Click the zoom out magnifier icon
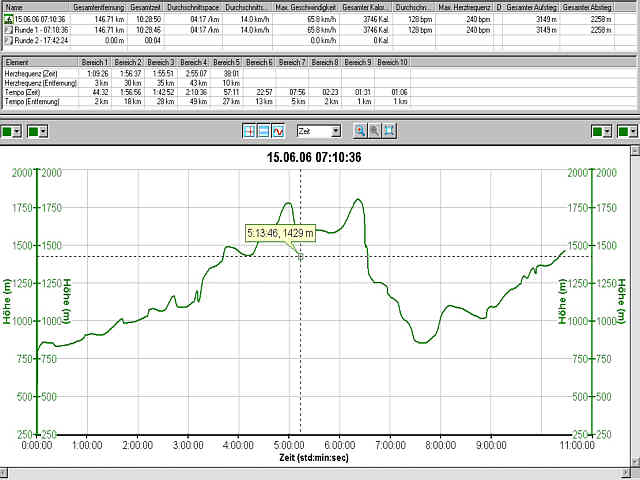Image resolution: width=640 pixels, height=480 pixels. (x=375, y=131)
